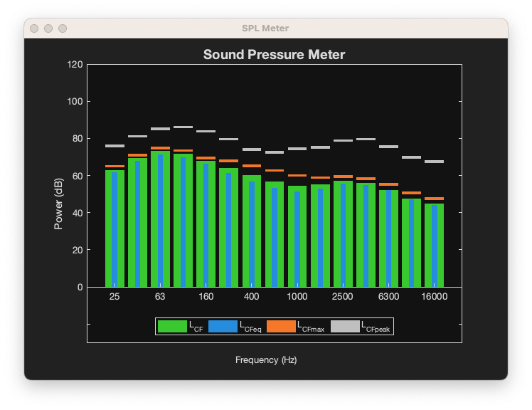Click the Sound Pressure Meter chart title
This screenshot has height=410, width=532.
(274, 54)
